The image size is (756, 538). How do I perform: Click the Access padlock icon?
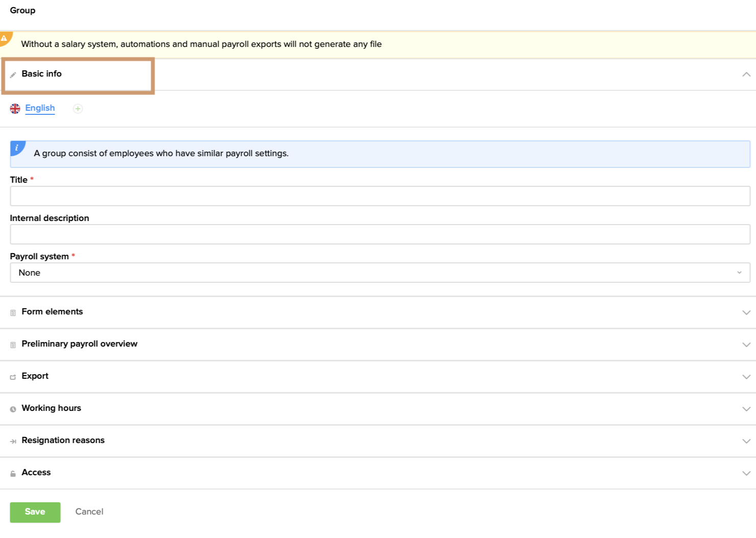tap(13, 474)
